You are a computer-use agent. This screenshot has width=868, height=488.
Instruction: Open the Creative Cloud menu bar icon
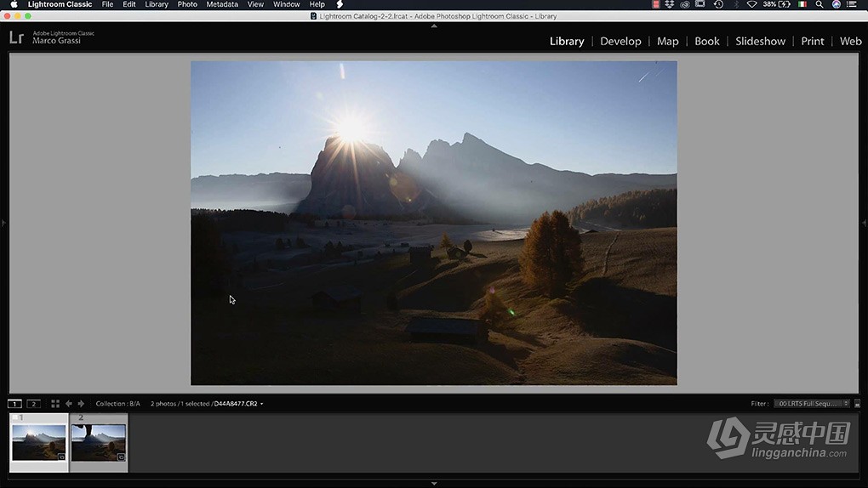[685, 4]
